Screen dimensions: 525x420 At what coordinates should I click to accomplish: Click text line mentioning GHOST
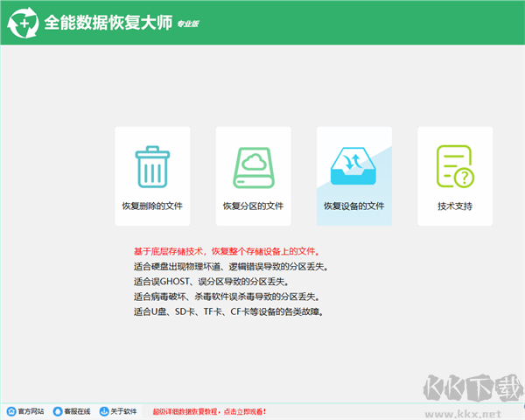point(212,282)
